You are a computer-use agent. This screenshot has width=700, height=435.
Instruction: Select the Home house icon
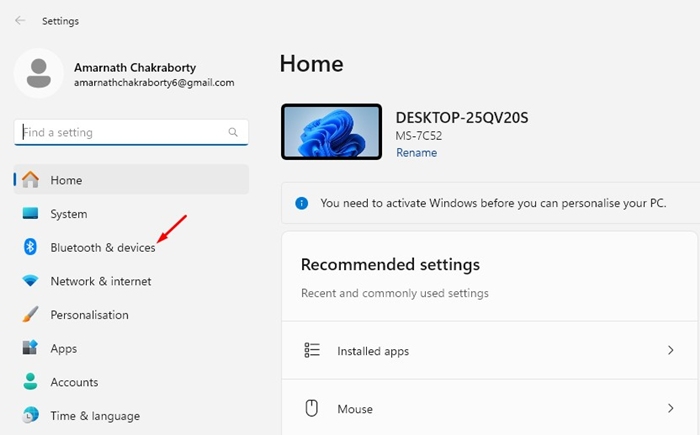(30, 180)
